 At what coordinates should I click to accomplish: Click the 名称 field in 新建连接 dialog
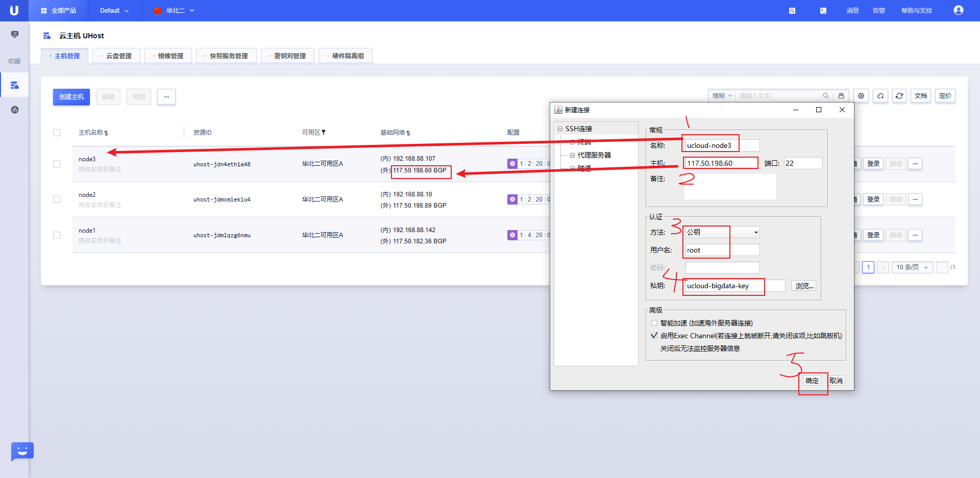point(722,145)
